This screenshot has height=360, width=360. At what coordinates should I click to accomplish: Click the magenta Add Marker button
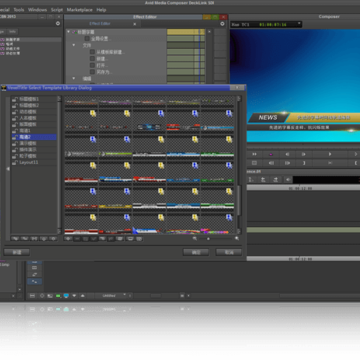[271, 154]
